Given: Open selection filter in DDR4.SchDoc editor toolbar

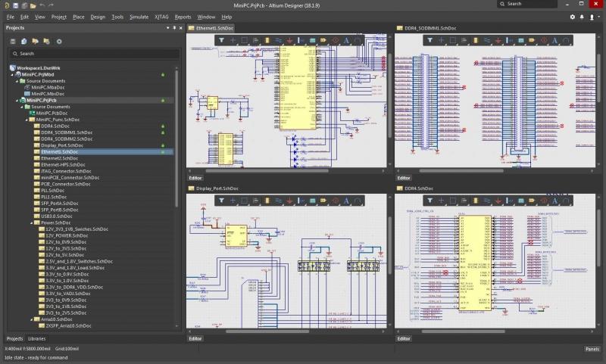Looking at the screenshot, I should (x=430, y=201).
